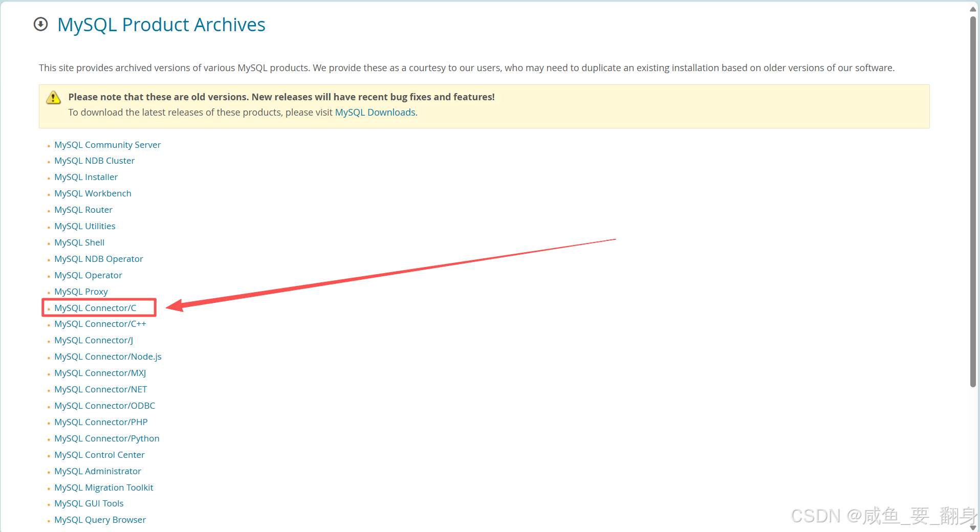Open MySQL Connector/NET archive
The width and height of the screenshot is (980, 532).
click(101, 389)
